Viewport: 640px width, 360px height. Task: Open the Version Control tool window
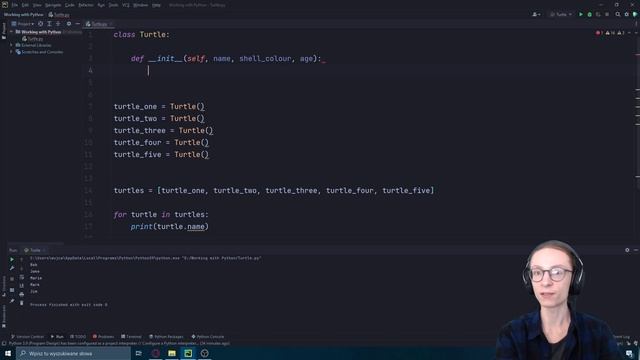pyautogui.click(x=27, y=337)
